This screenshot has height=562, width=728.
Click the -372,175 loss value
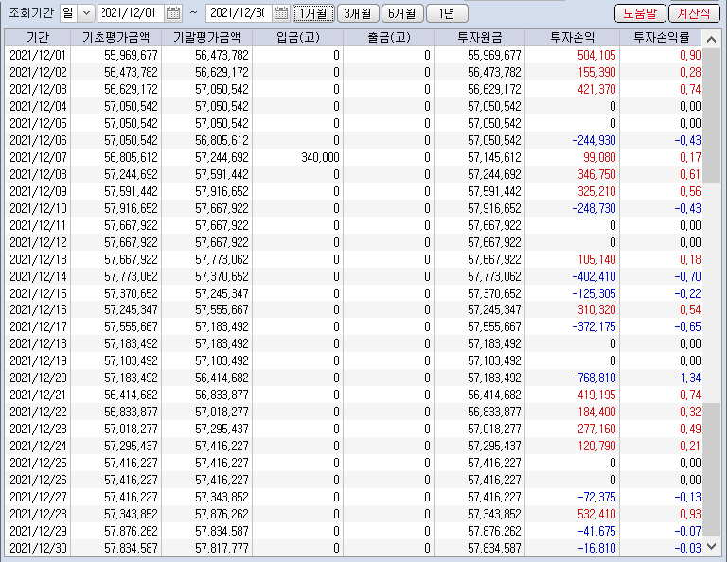pos(594,326)
